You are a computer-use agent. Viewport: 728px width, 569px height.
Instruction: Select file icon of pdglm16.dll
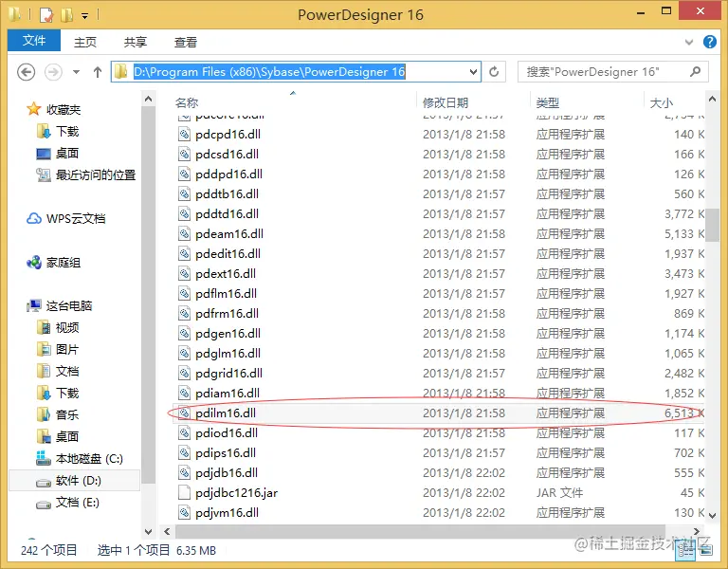tap(184, 354)
